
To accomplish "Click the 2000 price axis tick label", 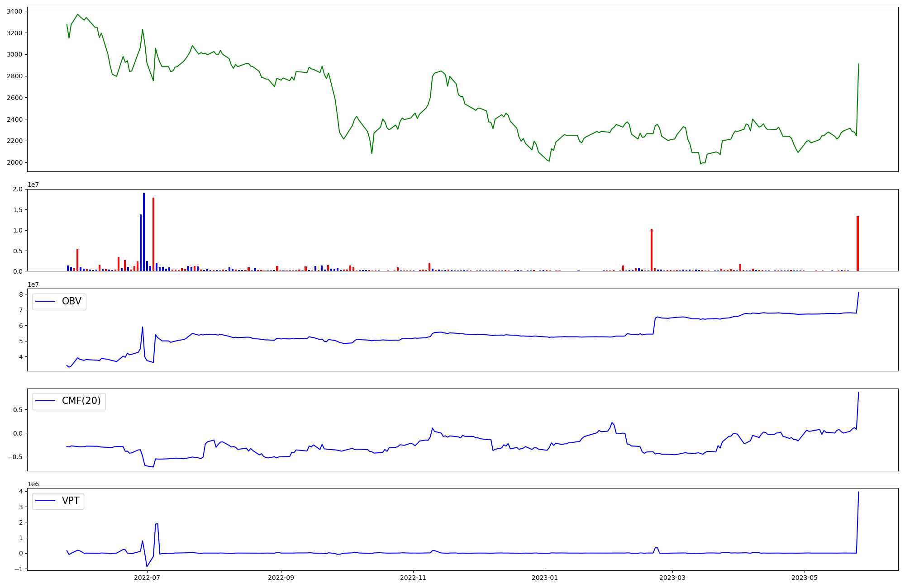I will coord(15,162).
